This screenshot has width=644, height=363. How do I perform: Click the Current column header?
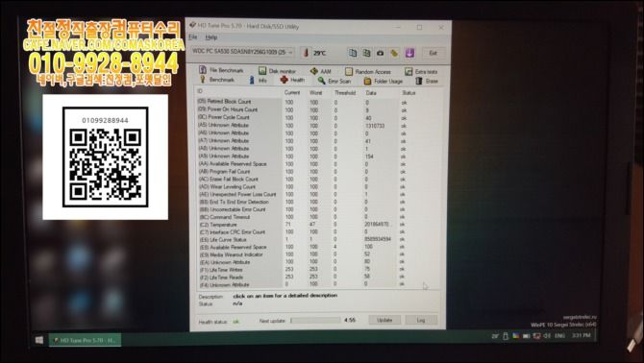click(292, 93)
